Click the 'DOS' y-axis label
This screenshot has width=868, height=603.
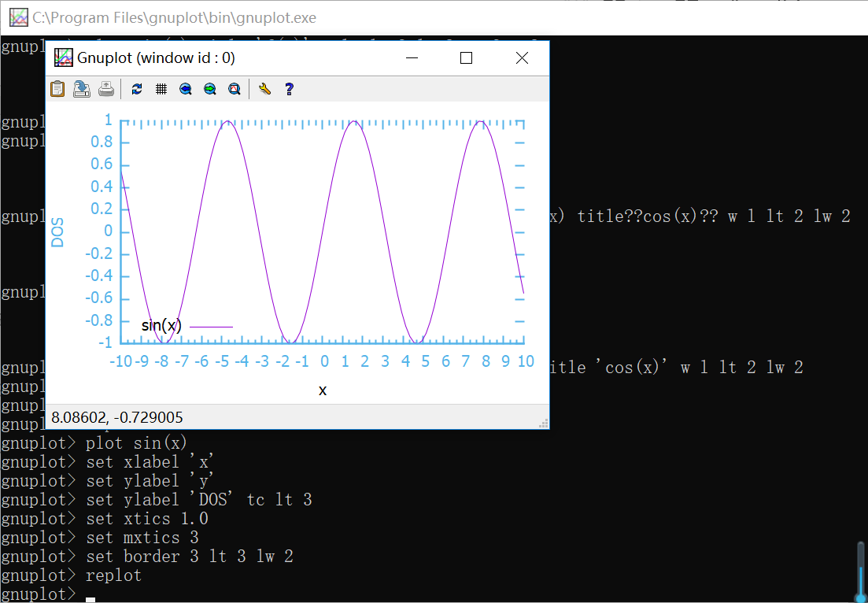pyautogui.click(x=58, y=232)
